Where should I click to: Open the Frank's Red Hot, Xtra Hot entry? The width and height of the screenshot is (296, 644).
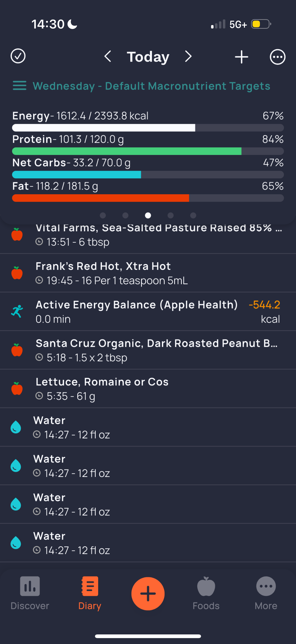tap(148, 273)
